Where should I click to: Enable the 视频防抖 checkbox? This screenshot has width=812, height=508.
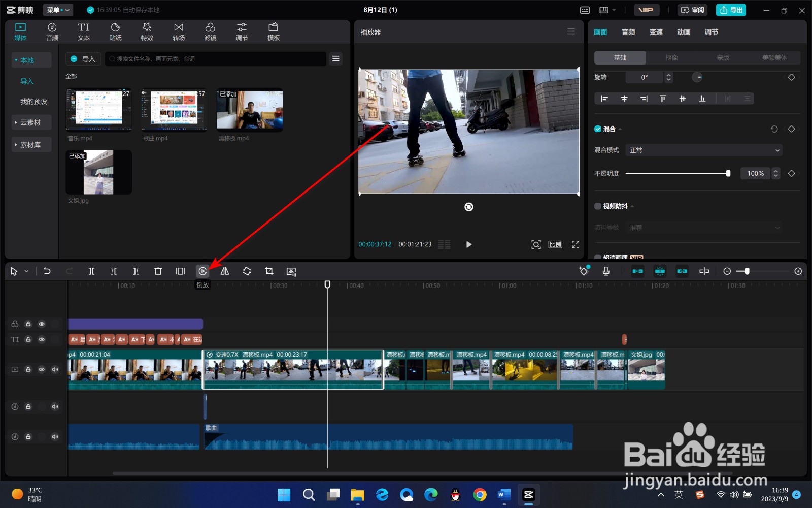click(x=598, y=206)
